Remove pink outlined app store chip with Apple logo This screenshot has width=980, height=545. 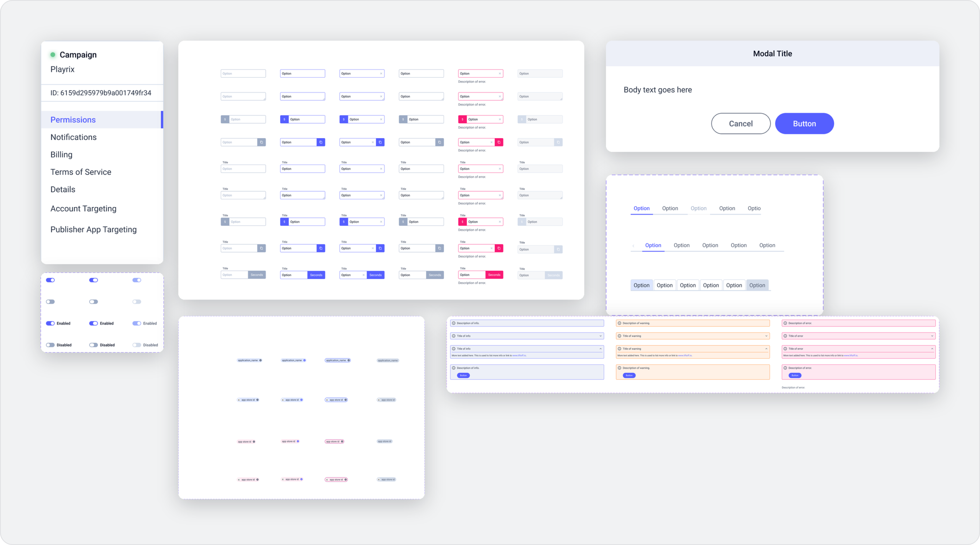pyautogui.click(x=346, y=480)
